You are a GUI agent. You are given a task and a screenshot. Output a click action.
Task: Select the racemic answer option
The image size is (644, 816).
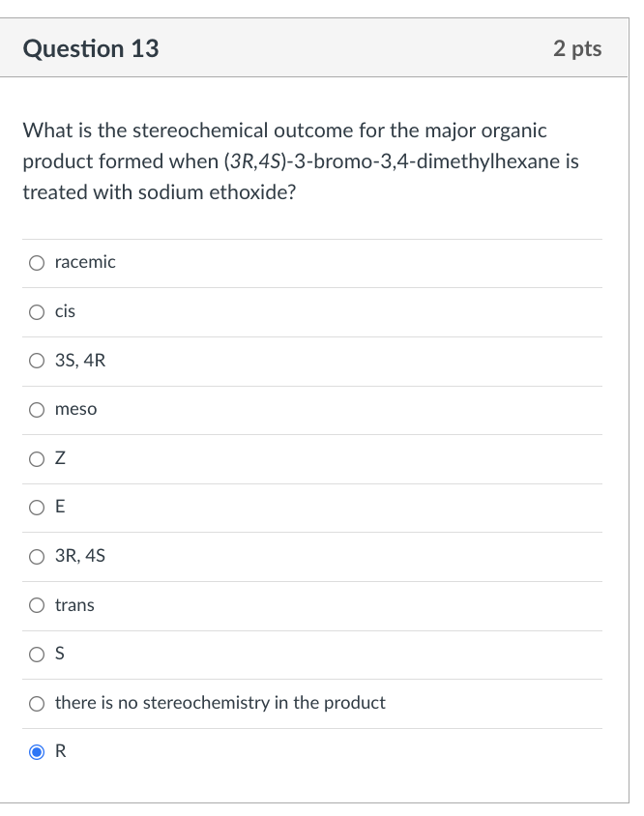37,262
